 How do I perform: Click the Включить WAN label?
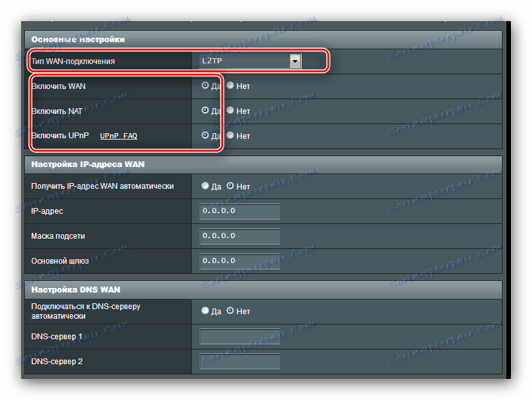coord(58,86)
